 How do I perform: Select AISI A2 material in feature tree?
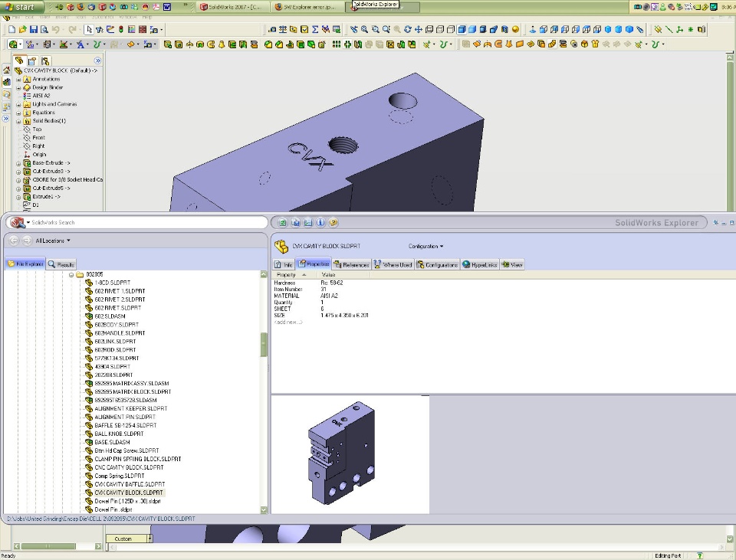[x=41, y=96]
